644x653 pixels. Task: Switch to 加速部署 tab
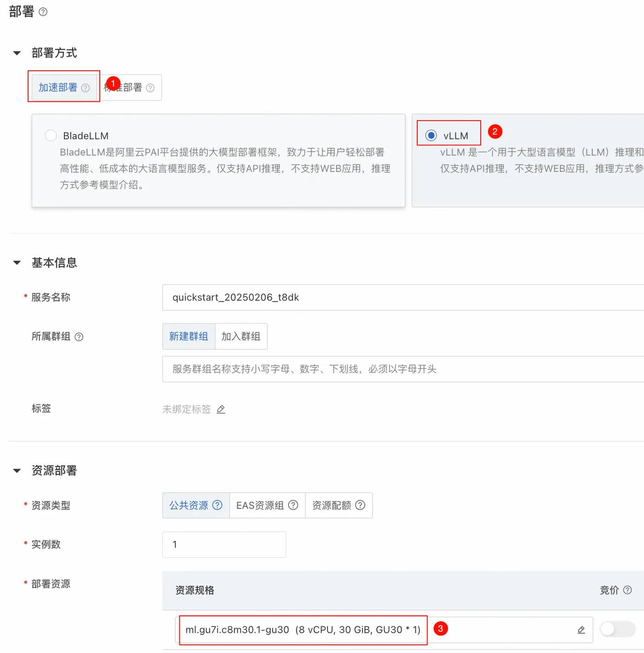click(x=64, y=87)
